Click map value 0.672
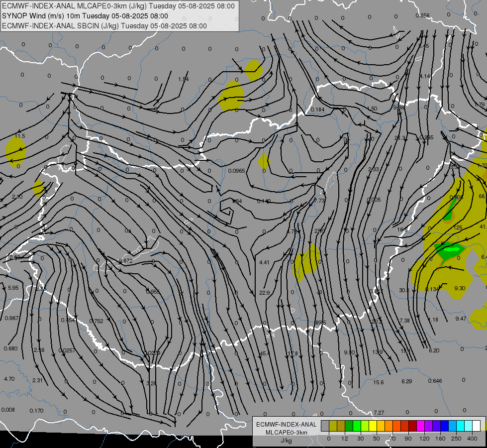This screenshot has width=487, height=448. tap(126, 261)
